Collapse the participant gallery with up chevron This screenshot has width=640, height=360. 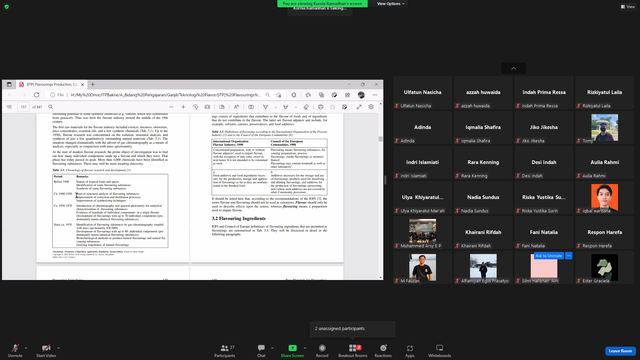click(513, 68)
